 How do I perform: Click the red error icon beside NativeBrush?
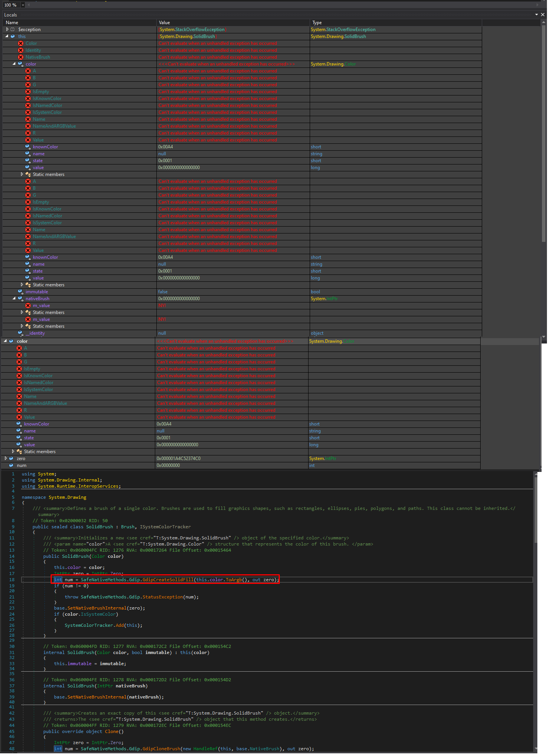[21, 57]
